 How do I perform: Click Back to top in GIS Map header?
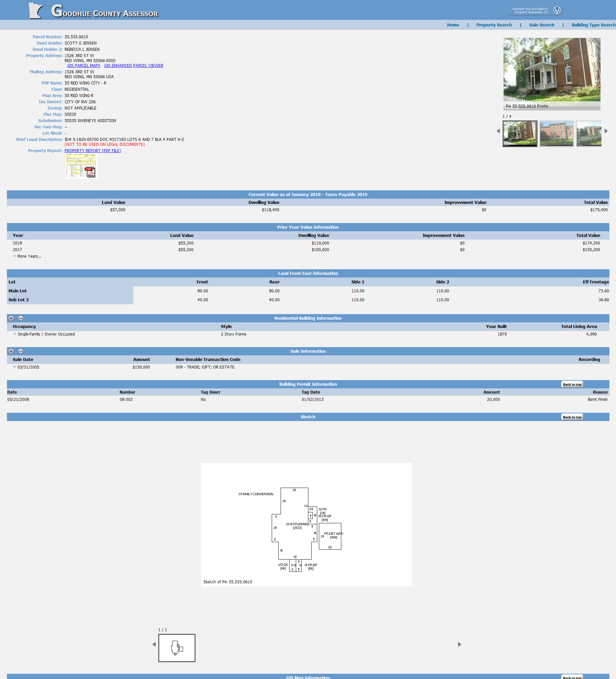572,677
